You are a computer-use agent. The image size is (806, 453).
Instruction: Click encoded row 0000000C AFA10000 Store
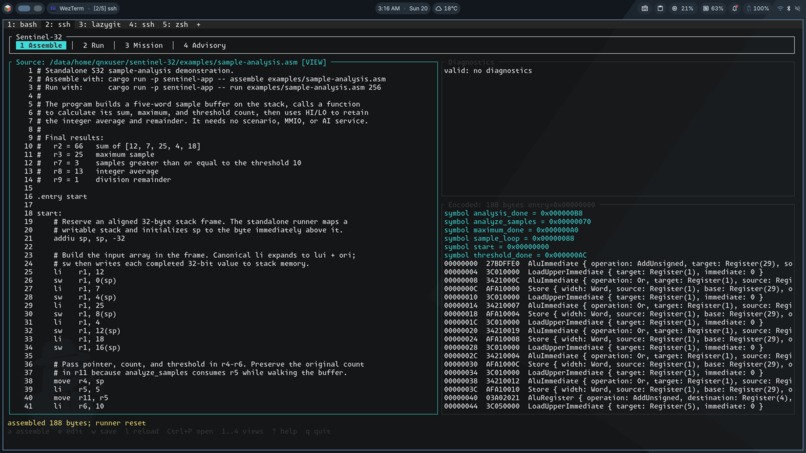click(x=618, y=288)
